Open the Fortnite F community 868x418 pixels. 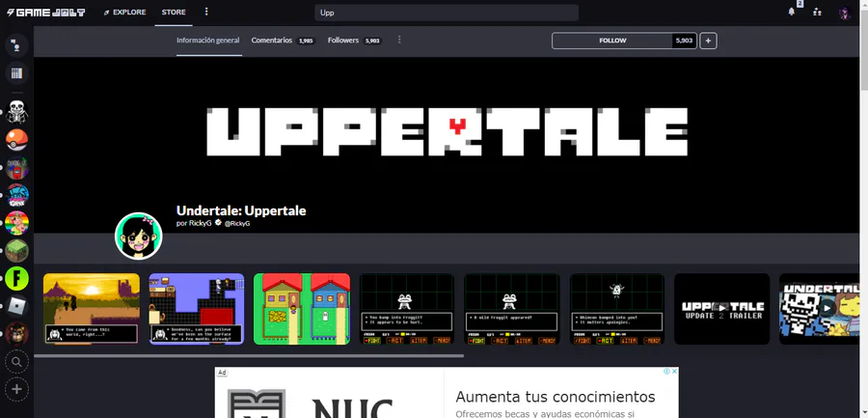click(16, 278)
